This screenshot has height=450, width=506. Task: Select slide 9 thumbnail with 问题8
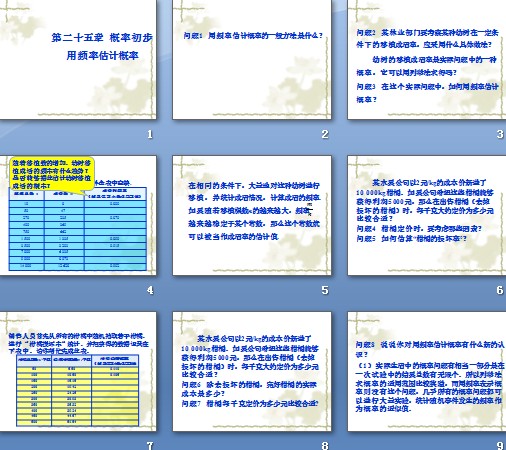coord(427,371)
